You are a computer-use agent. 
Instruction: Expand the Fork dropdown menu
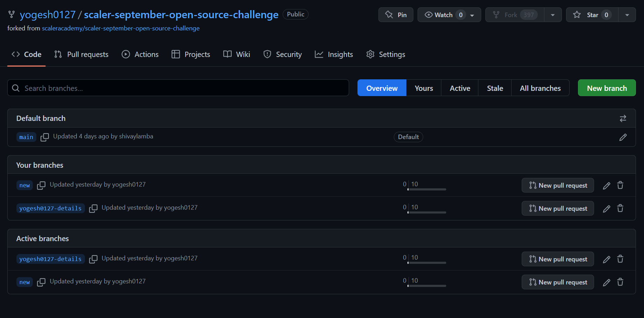pyautogui.click(x=553, y=15)
